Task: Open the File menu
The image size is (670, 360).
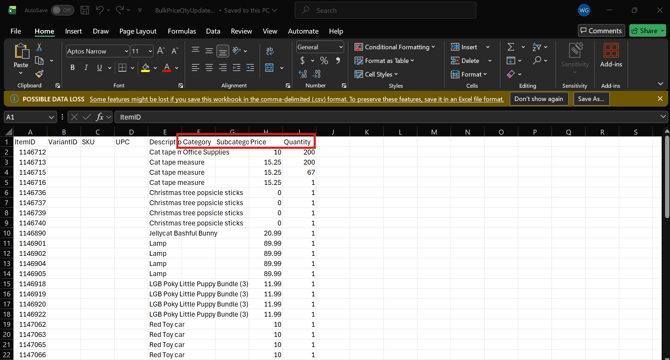Action: [16, 31]
